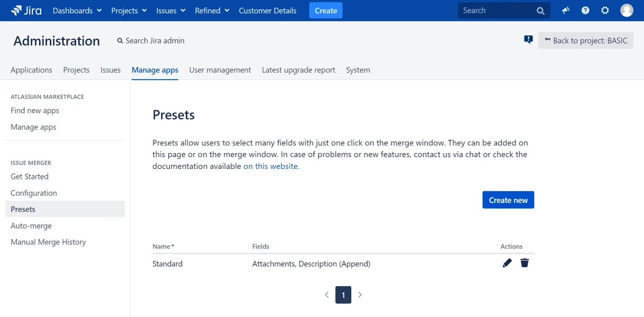644x317 pixels.
Task: Follow the 'on this website' documentation link
Action: [271, 166]
